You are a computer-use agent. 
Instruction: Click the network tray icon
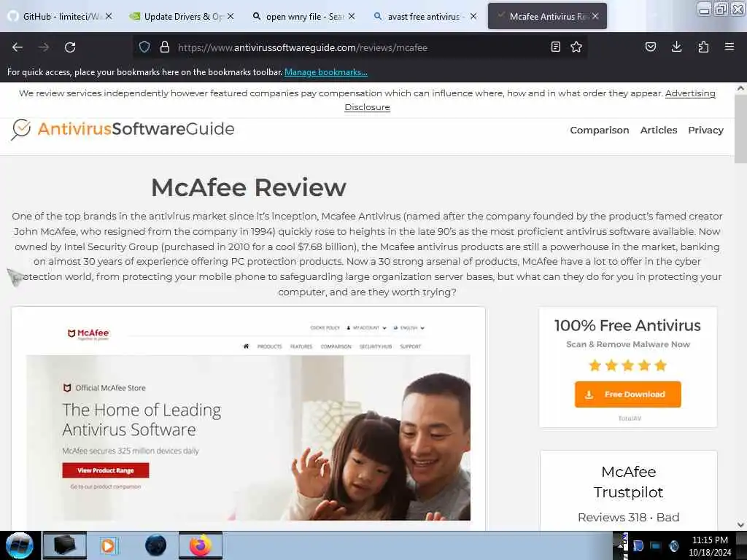click(x=656, y=546)
